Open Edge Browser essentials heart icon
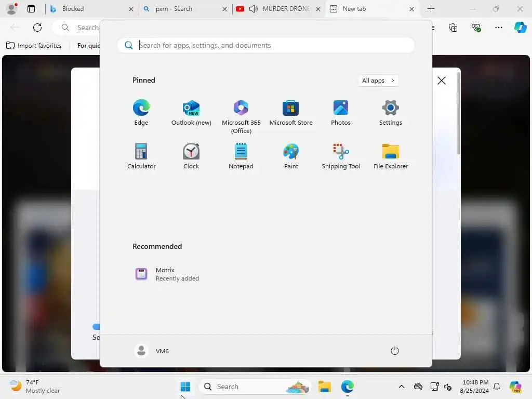 pyautogui.click(x=476, y=28)
